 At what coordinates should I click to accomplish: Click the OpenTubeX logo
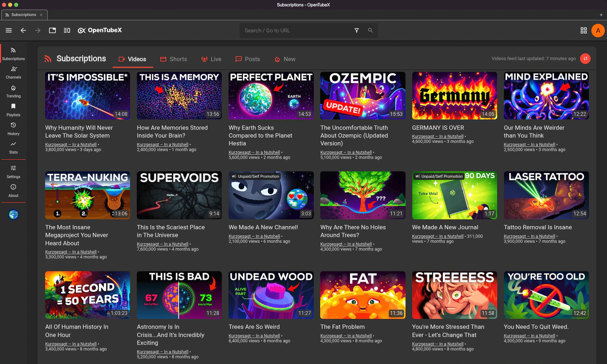100,31
